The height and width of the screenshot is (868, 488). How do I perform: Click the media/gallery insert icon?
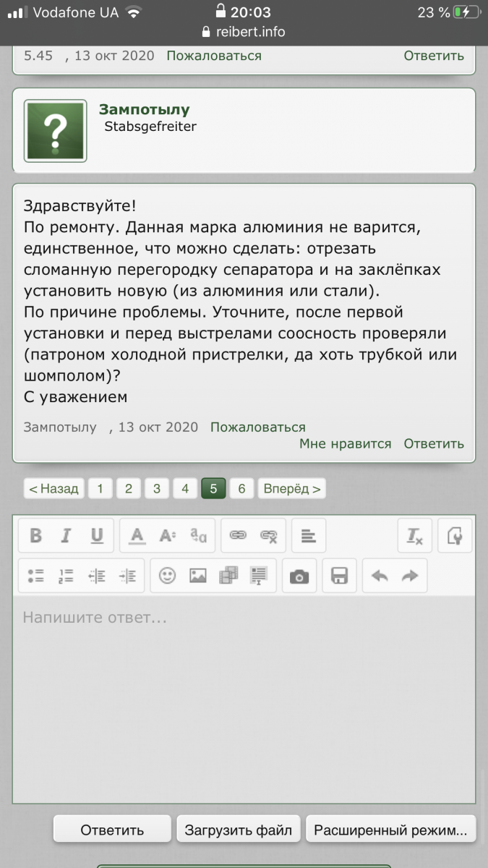click(x=228, y=576)
